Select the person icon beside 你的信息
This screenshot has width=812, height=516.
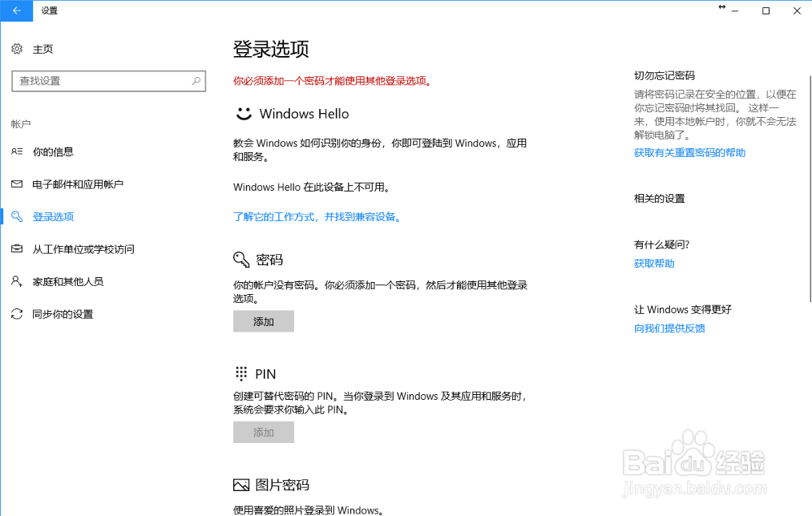tap(17, 151)
